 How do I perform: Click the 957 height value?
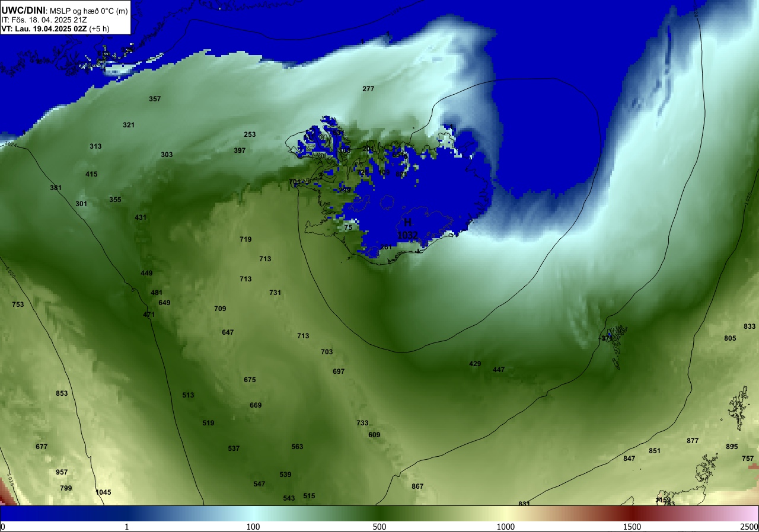(62, 472)
